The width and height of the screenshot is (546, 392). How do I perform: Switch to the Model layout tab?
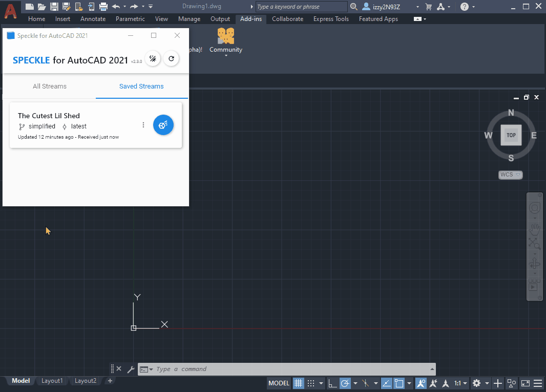coord(20,381)
